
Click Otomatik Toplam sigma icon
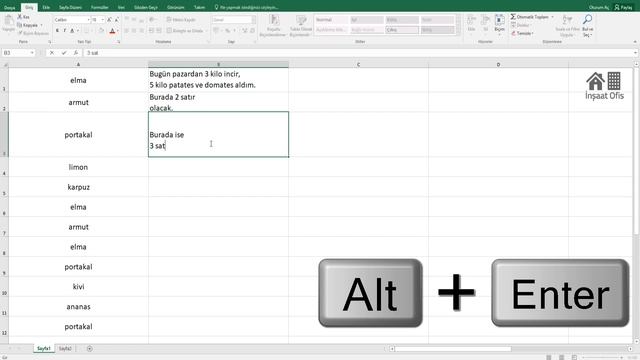point(513,17)
